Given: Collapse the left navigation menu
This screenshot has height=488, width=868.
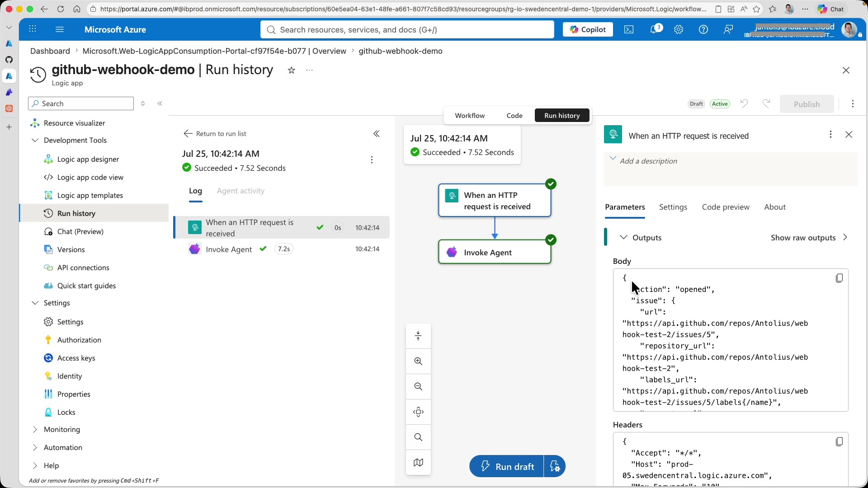Looking at the screenshot, I should click(x=160, y=103).
